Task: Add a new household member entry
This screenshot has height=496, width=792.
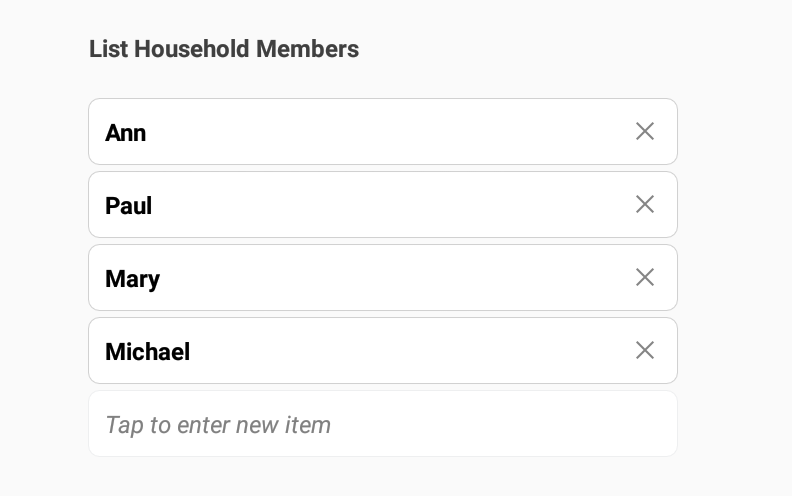Action: [x=383, y=424]
